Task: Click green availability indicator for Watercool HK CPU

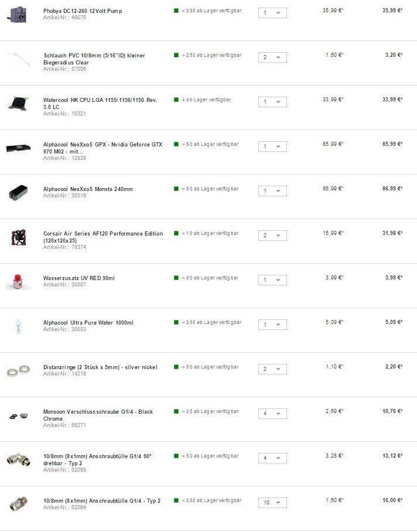Action: (176, 100)
